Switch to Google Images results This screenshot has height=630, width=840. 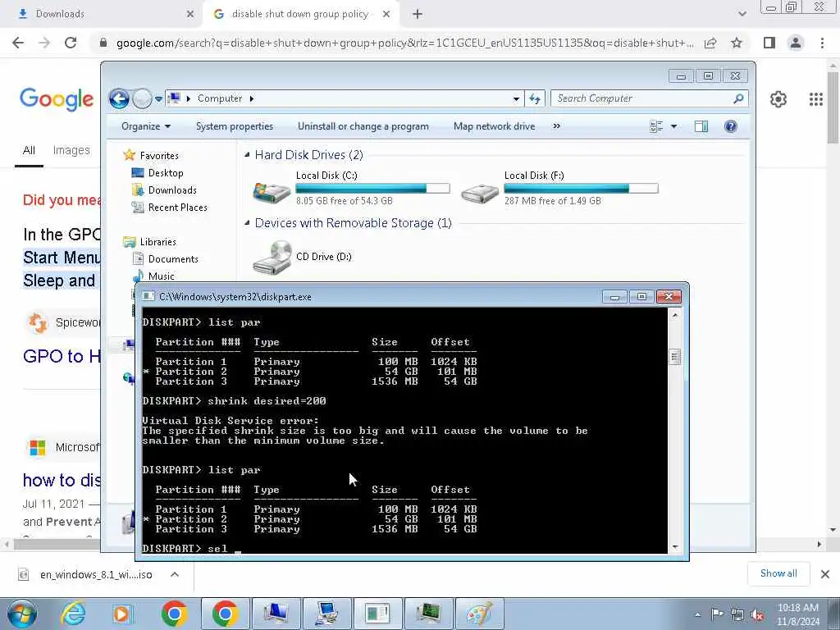coord(71,151)
